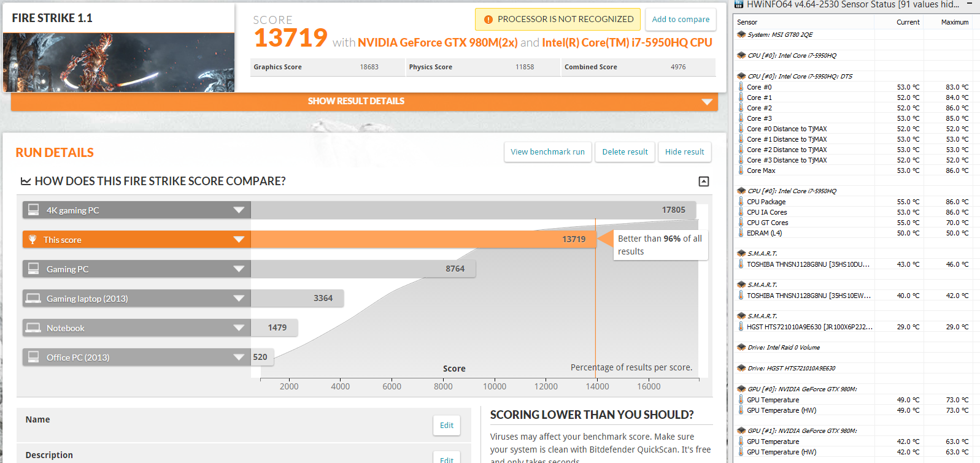
Task: Click Hide result button
Action: click(684, 152)
